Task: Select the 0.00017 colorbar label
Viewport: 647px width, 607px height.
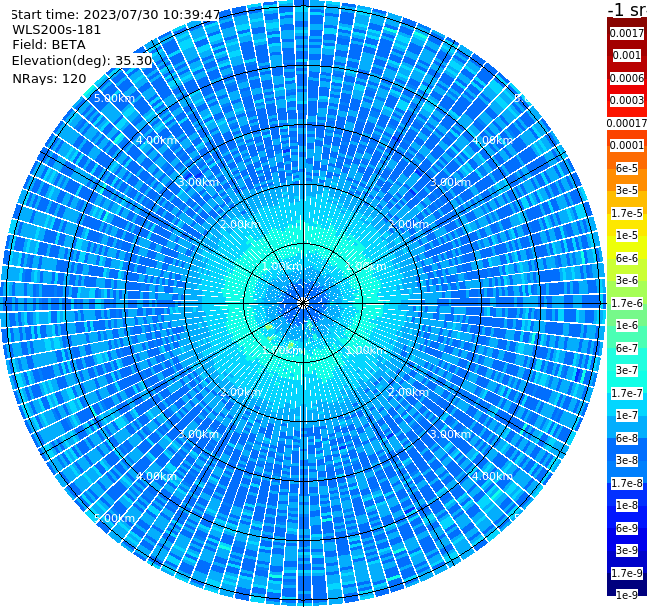Action: pyautogui.click(x=627, y=123)
